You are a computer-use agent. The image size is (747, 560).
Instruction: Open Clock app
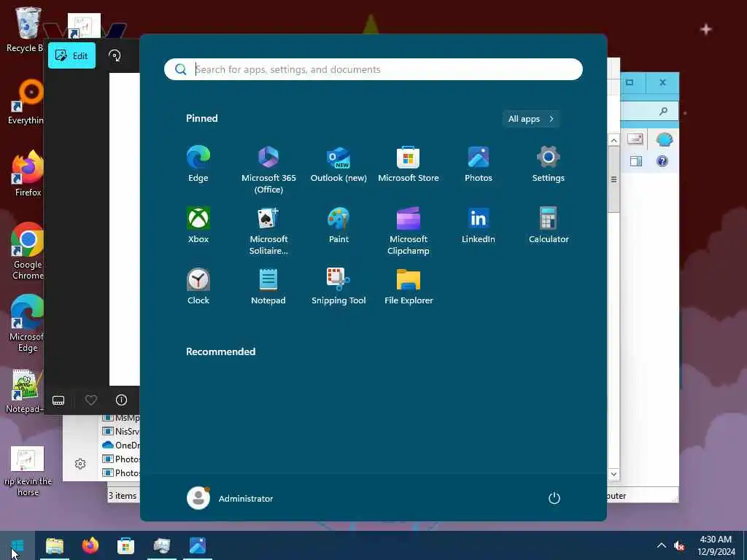tap(198, 286)
